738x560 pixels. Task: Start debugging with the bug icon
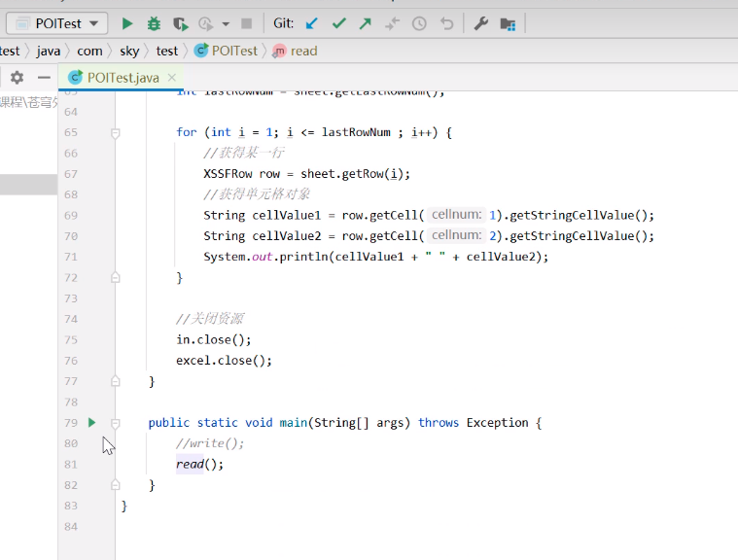tap(154, 23)
